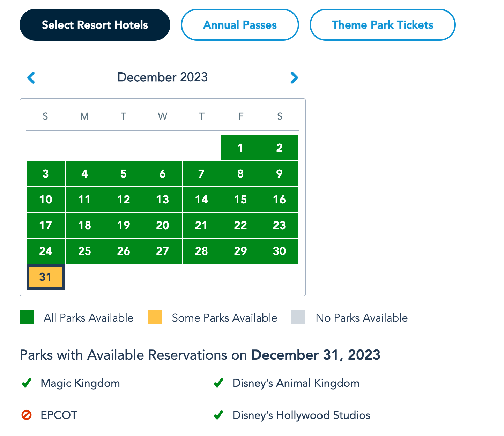This screenshot has height=436, width=504.
Task: Click the December 2023 month heading
Action: pos(163,77)
